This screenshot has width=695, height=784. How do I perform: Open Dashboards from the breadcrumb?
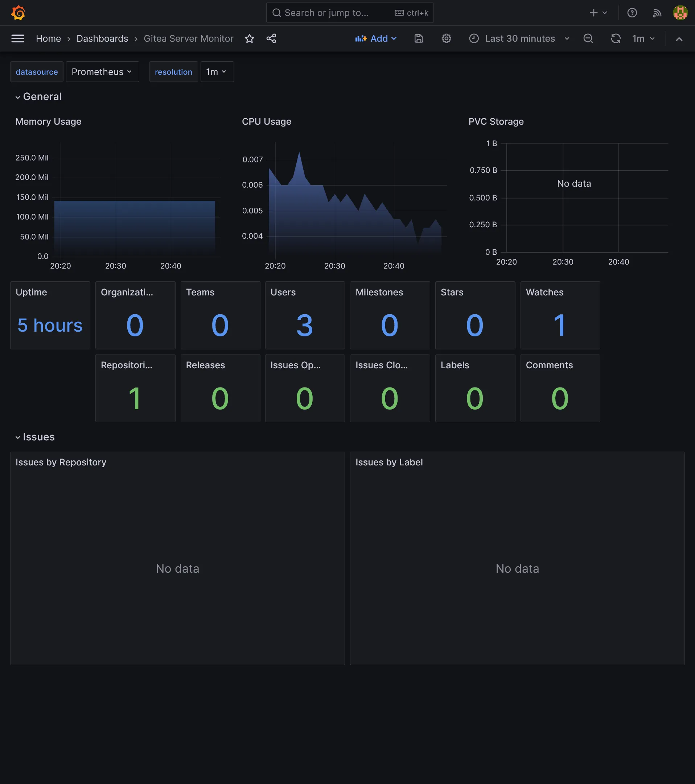[x=102, y=38]
